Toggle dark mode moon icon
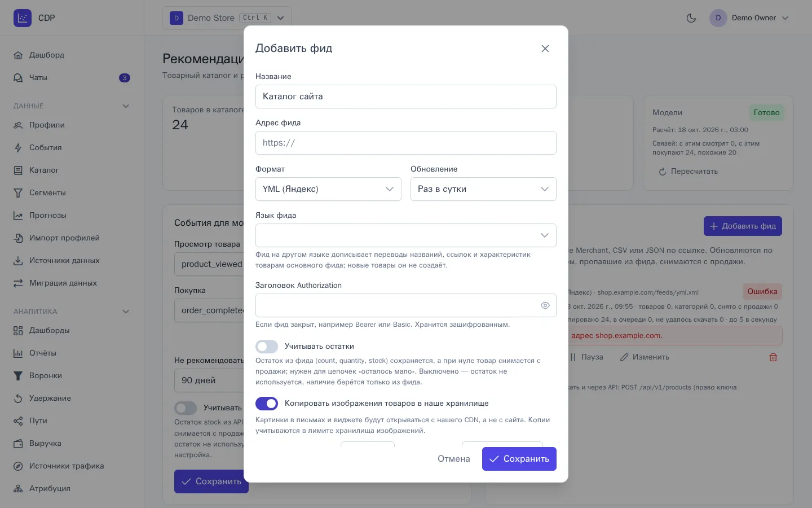Screen dimensions: 812x508 click(x=691, y=18)
